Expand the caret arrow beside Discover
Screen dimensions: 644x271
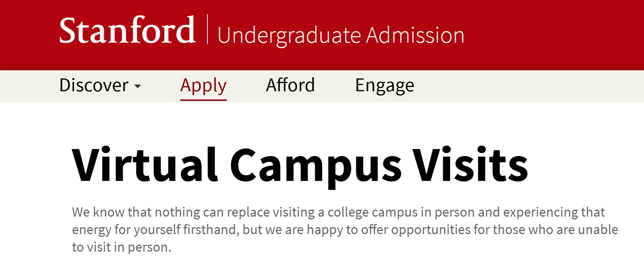pyautogui.click(x=138, y=86)
